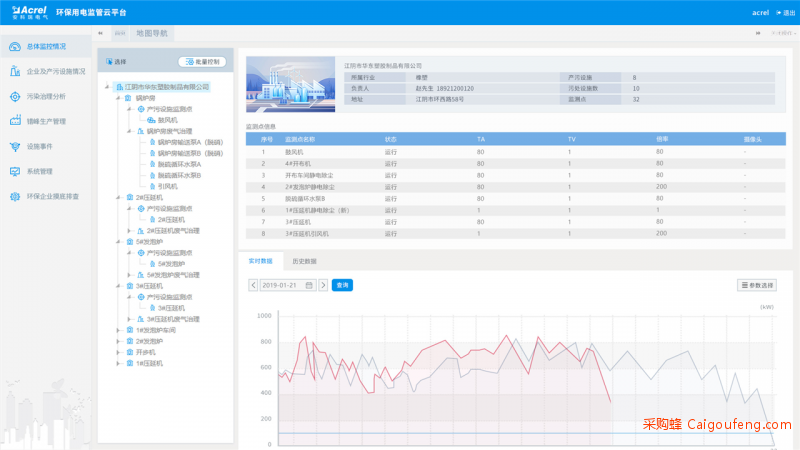
Task: Click table cell 1#压延机静电除尘（新）
Action: [x=317, y=210]
